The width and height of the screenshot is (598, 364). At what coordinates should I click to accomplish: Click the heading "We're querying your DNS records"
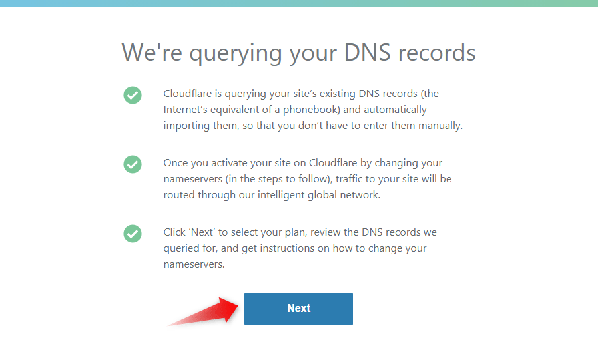tap(298, 53)
